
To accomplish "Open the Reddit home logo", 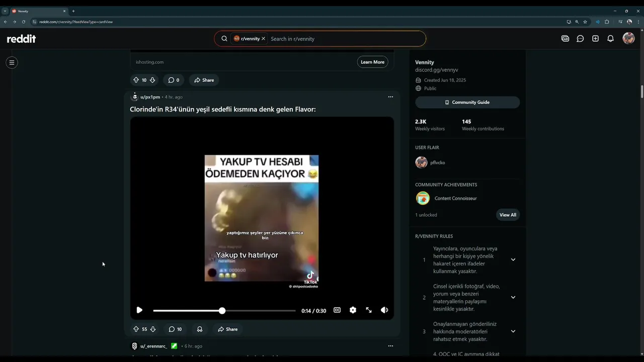I will 21,39.
